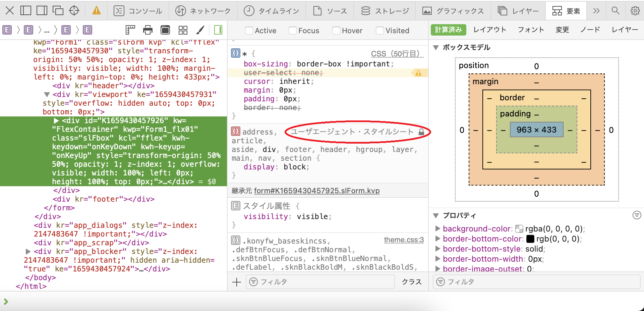Expand the app_blocker div node
This screenshot has width=644, height=311.
click(28, 251)
